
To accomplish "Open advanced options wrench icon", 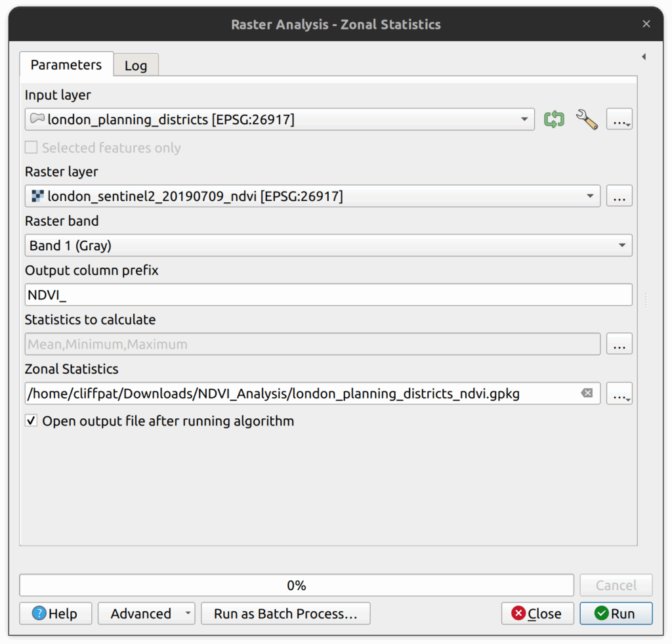I will [586, 119].
